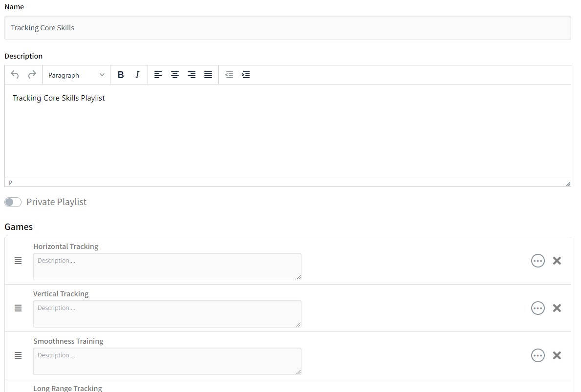Open more options for Smoothness Training
The image size is (581, 392).
tap(538, 355)
